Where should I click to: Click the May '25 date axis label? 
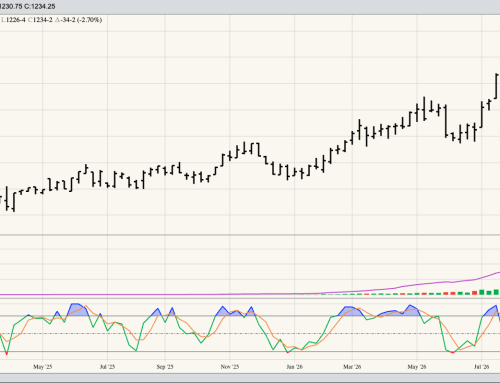click(x=43, y=367)
